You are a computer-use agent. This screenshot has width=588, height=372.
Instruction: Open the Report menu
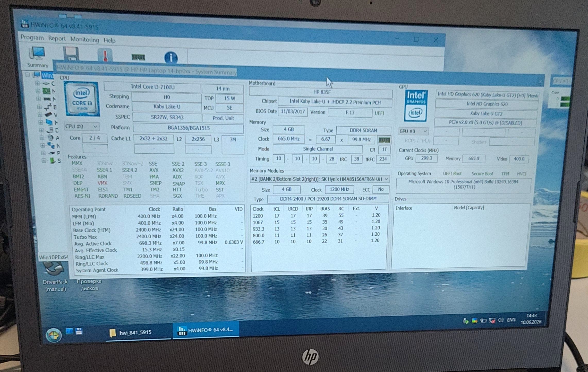57,39
